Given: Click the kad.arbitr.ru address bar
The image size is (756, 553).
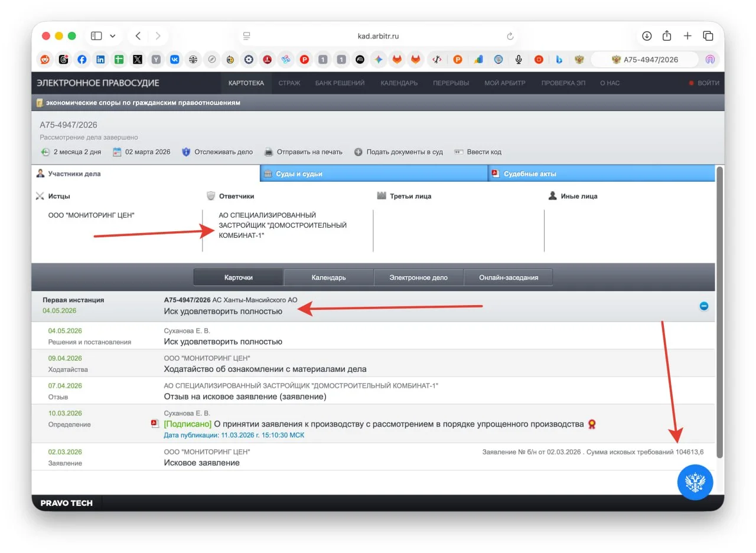Looking at the screenshot, I should pos(378,36).
